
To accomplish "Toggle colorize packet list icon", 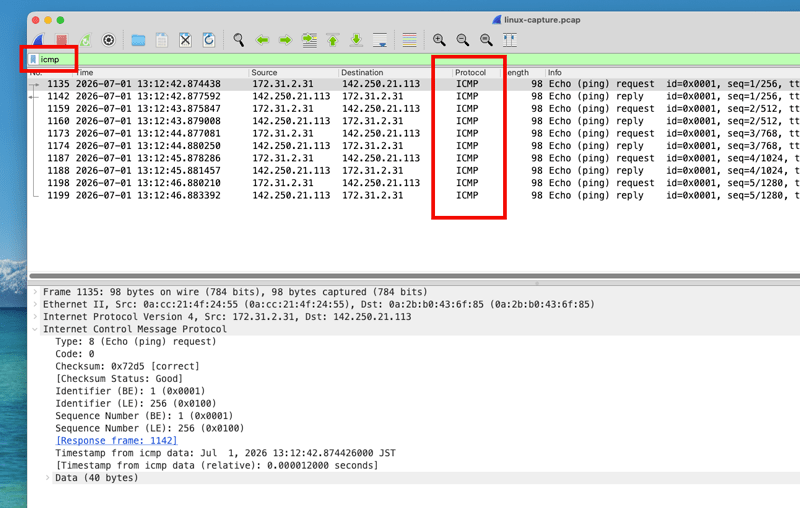I will click(409, 40).
